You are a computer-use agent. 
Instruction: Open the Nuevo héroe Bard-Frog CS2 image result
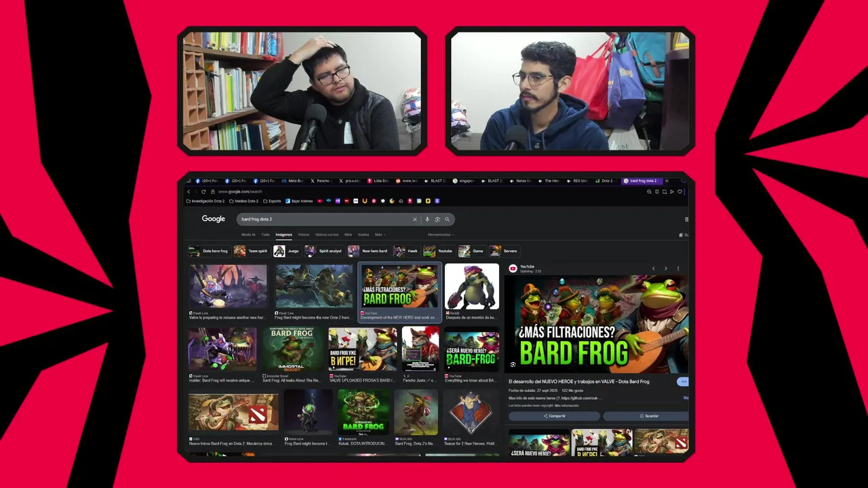point(233,418)
